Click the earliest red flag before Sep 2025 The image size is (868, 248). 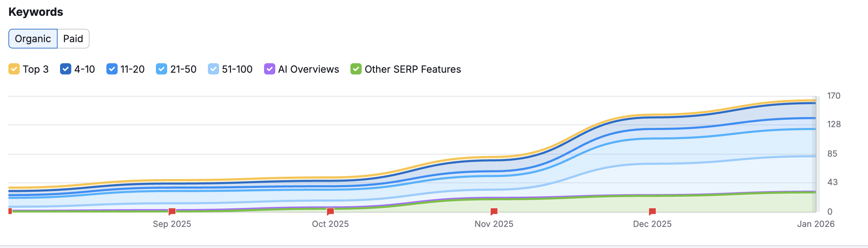point(10,211)
